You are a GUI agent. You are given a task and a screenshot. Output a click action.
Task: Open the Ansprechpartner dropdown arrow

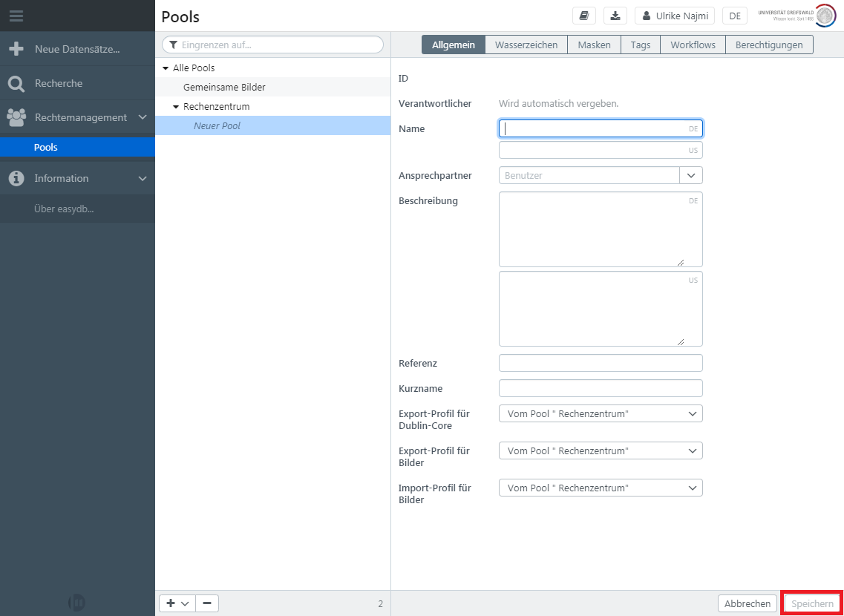(691, 175)
